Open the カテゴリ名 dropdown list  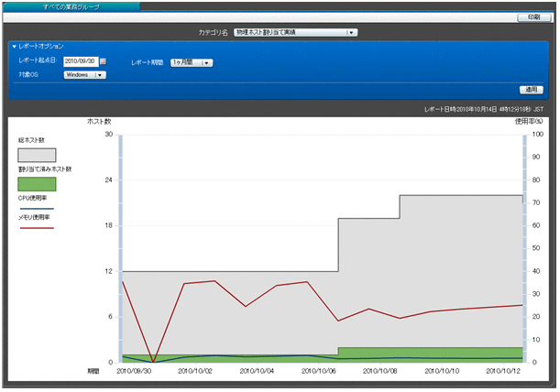[x=351, y=32]
